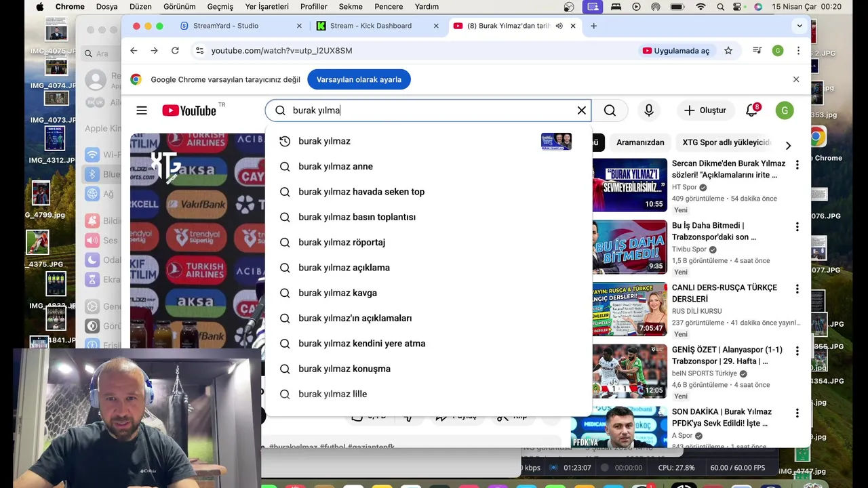Open options for Sercan Dikme video

797,165
